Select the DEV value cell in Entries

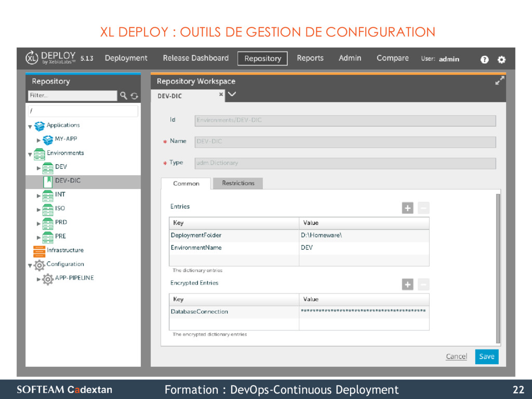click(364, 248)
